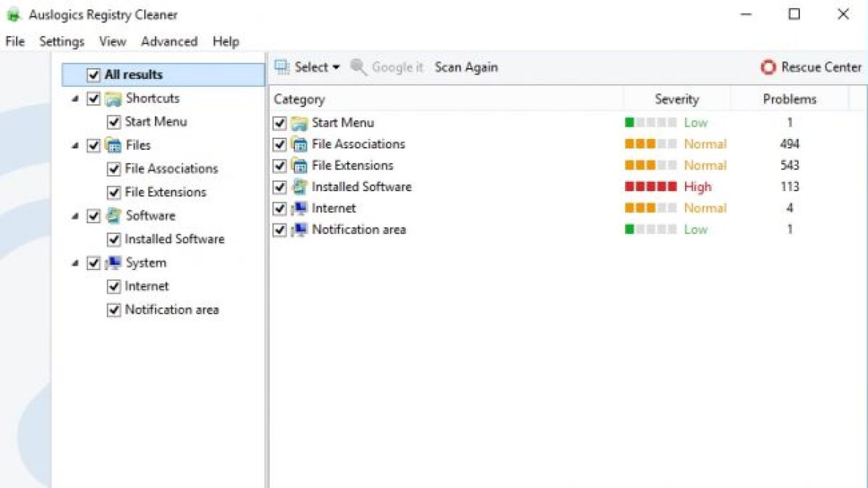This screenshot has width=868, height=488.
Task: Collapse the System tree branch
Action: (75, 263)
